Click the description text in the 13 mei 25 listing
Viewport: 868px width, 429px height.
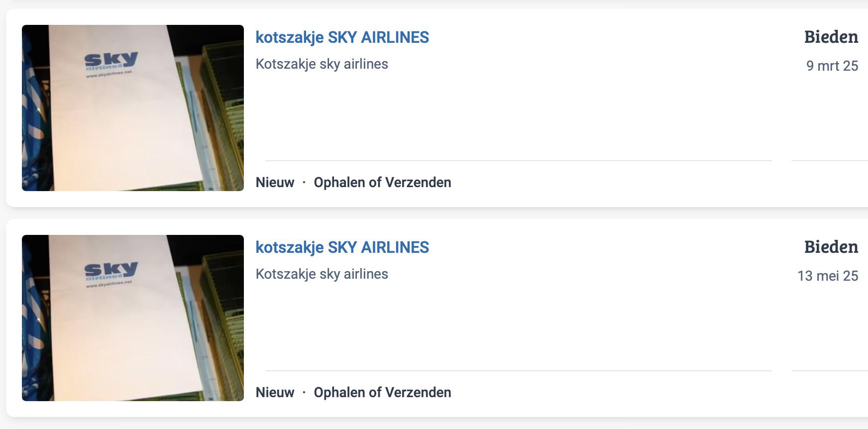click(322, 274)
